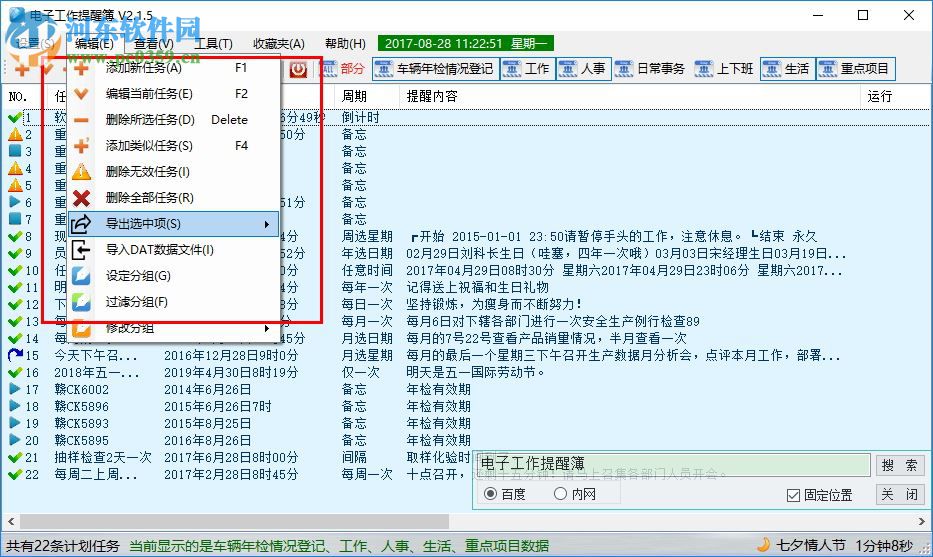Click the red X icon beside 删除全部任务
This screenshot has height=557, width=933.
82,198
